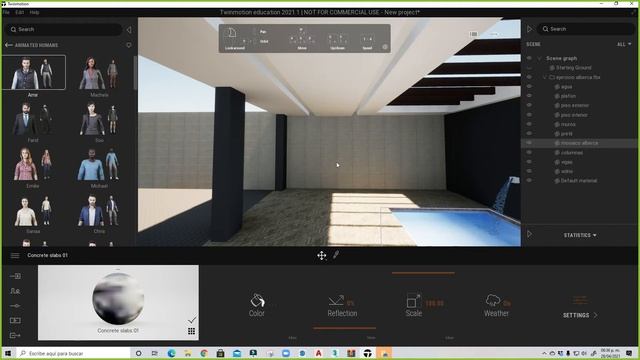Hide the agua object
This screenshot has width=640, height=360.
pyautogui.click(x=529, y=87)
